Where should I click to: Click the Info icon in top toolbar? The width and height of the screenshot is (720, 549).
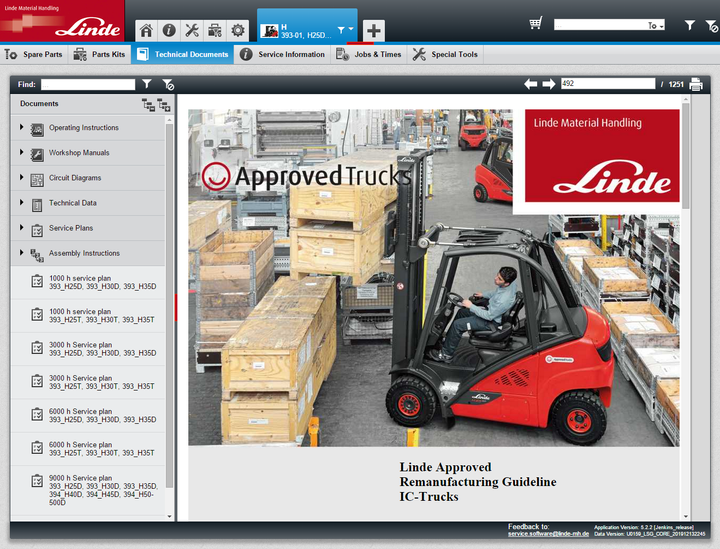pyautogui.click(x=169, y=31)
